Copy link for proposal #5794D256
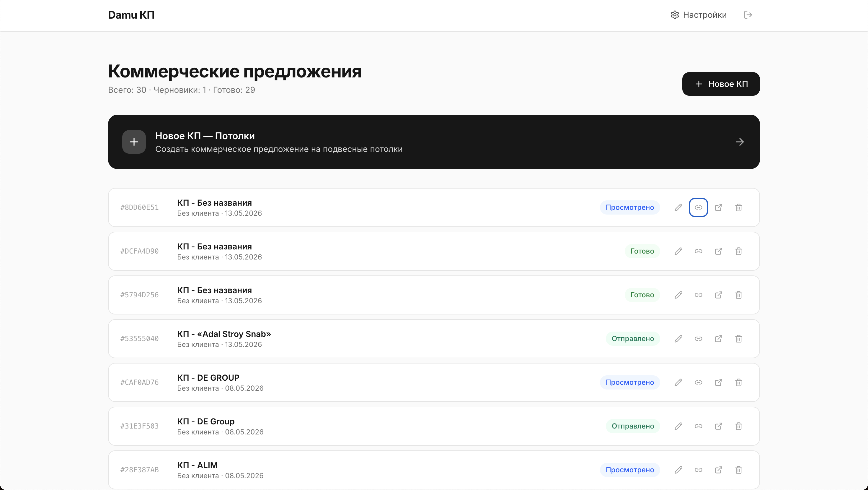The height and width of the screenshot is (490, 868). tap(698, 295)
